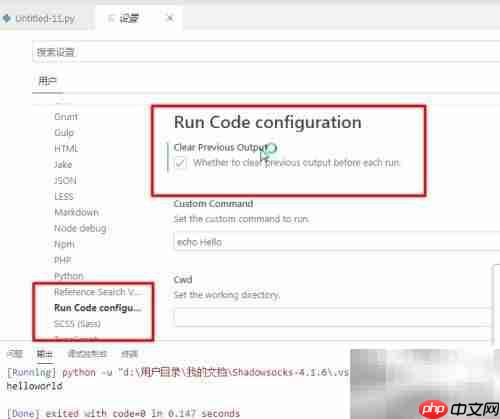The image size is (500, 419).
Task: Switch to the 问题 problems panel tab
Action: pos(15,354)
